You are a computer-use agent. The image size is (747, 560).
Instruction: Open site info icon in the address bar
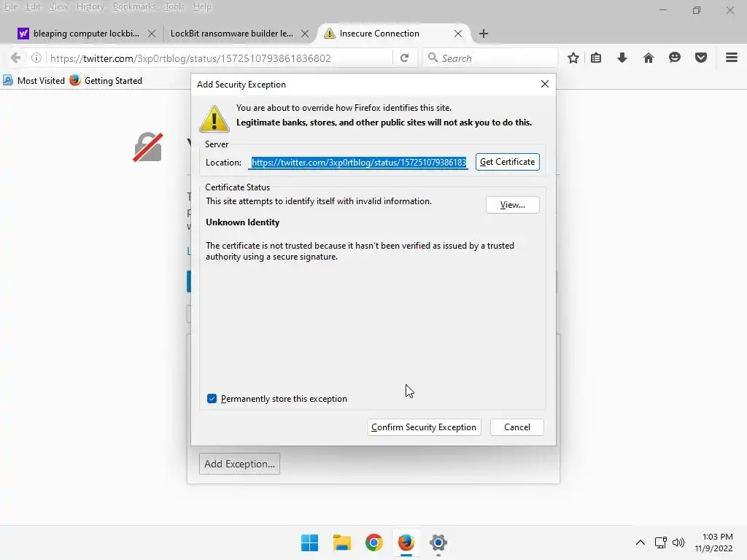[36, 58]
